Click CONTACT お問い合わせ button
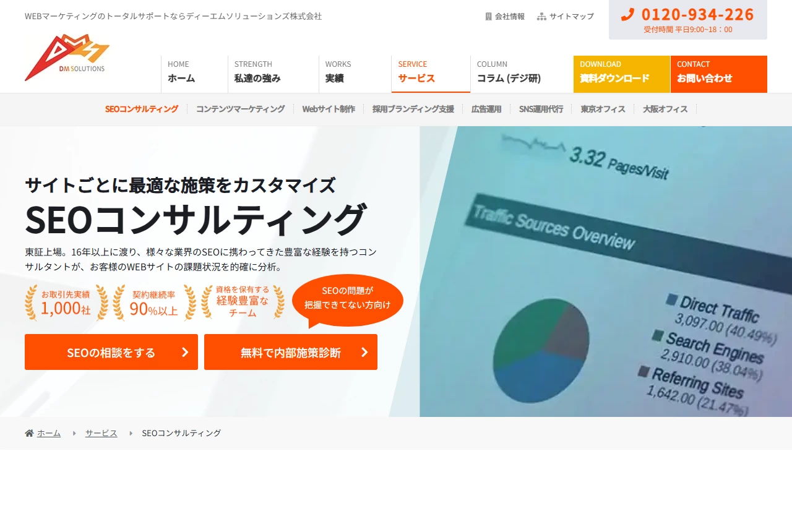Viewport: 792px width, 532px height. (x=719, y=74)
